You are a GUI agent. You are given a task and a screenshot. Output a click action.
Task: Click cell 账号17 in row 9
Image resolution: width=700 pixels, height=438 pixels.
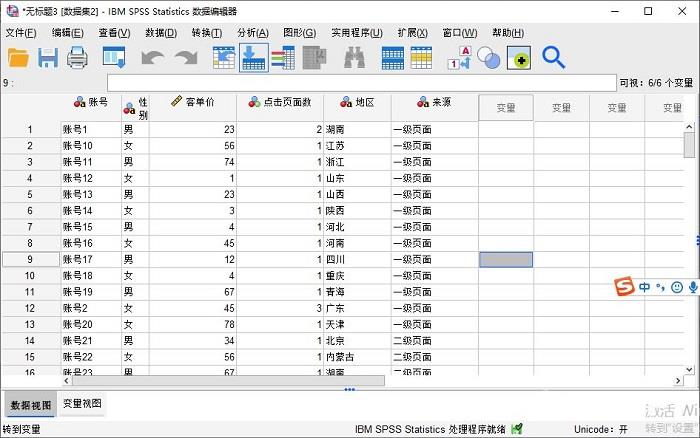[x=91, y=259]
